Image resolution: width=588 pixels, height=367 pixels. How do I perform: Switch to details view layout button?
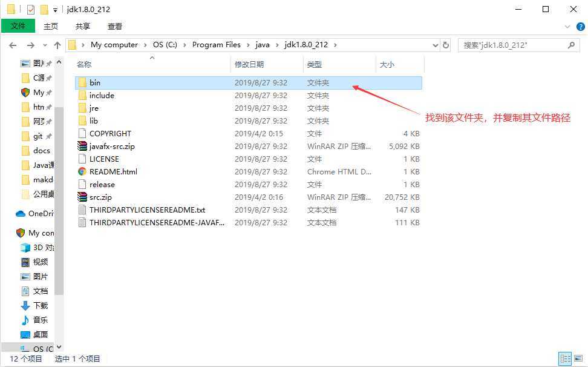tap(565, 359)
